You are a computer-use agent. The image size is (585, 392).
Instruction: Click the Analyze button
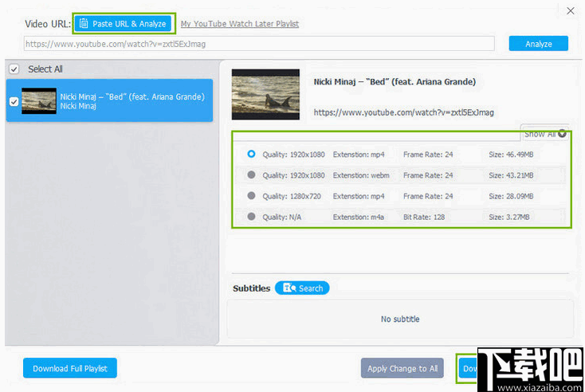[538, 44]
